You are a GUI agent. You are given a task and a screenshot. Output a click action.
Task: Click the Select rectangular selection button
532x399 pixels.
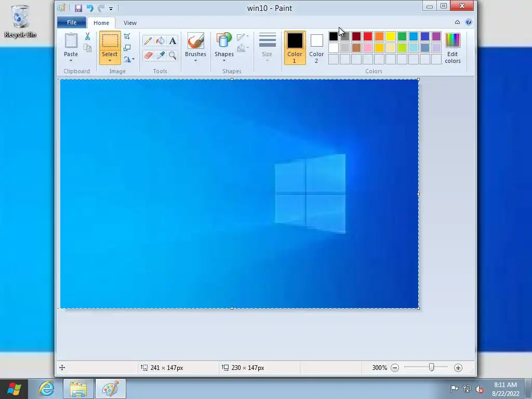point(110,41)
